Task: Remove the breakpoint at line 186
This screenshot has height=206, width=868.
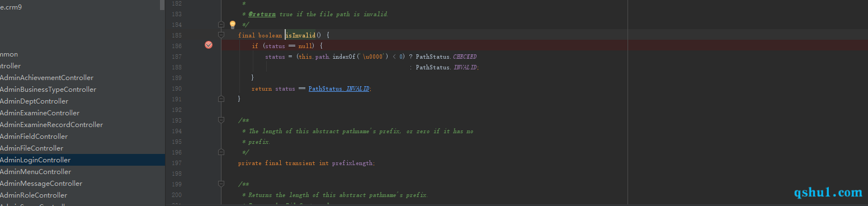Action: (x=209, y=45)
